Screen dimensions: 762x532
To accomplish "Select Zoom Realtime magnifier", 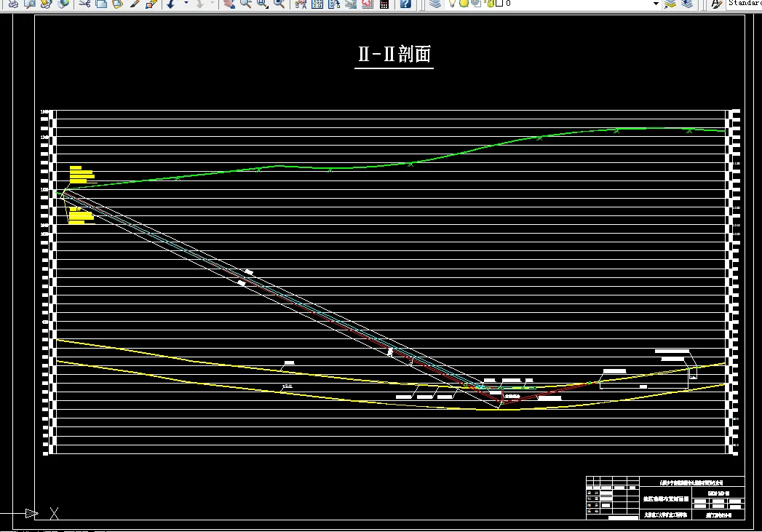I will (246, 4).
